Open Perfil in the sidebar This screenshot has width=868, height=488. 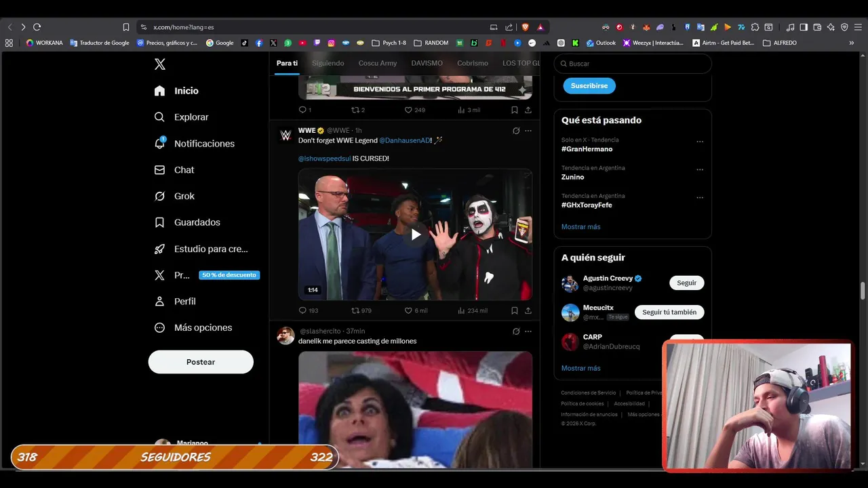coord(174,302)
